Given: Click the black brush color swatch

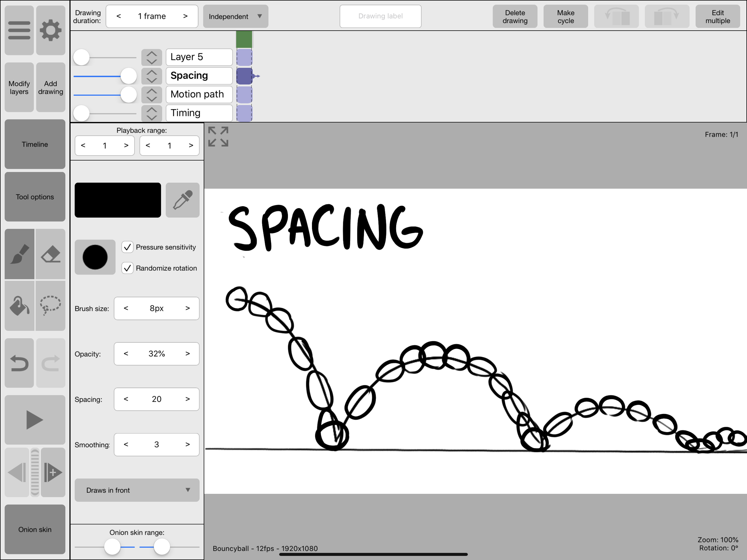Looking at the screenshot, I should point(118,200).
